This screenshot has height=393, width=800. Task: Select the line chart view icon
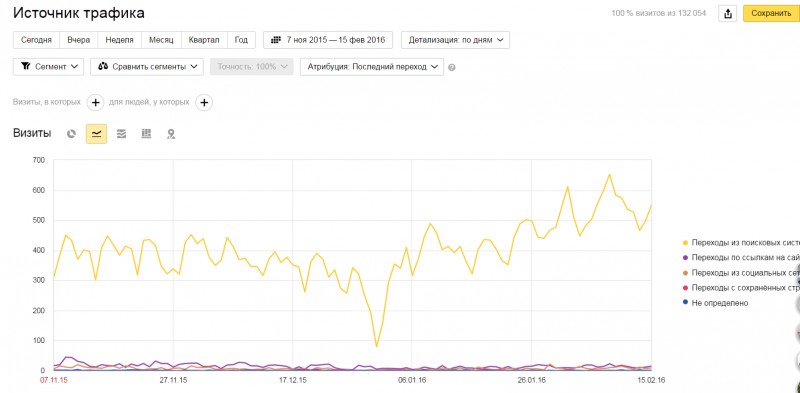point(96,134)
